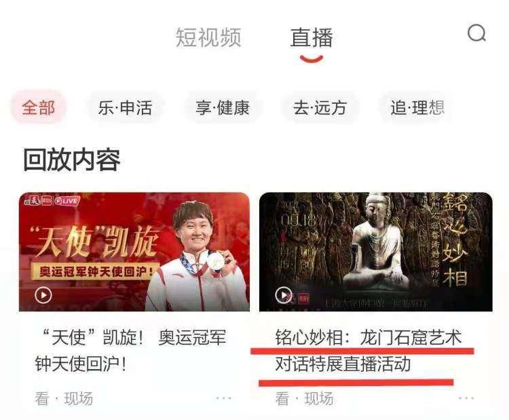
Task: Open the Buddha statue exhibition thumbnail
Action: tap(376, 252)
